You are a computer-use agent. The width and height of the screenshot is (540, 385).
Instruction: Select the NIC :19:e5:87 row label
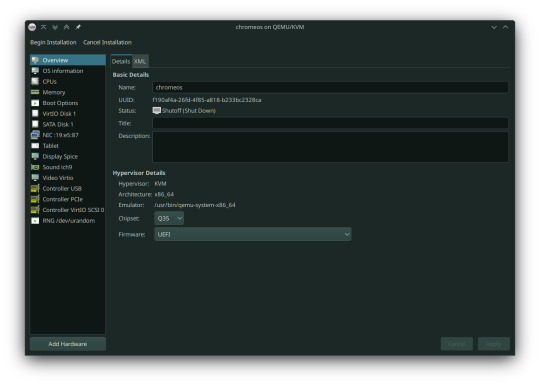(x=60, y=135)
